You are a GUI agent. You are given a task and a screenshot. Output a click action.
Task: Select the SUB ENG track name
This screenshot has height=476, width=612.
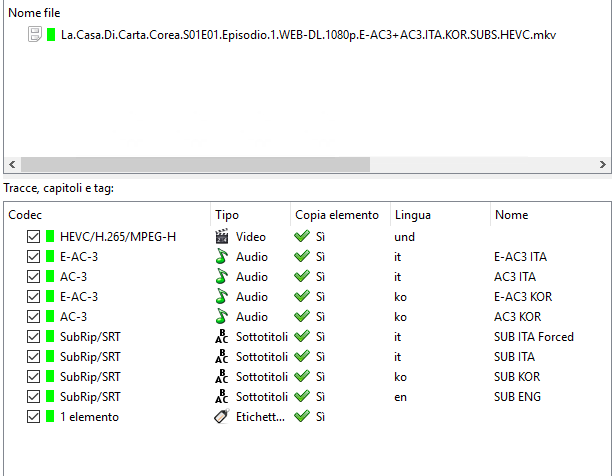(517, 396)
